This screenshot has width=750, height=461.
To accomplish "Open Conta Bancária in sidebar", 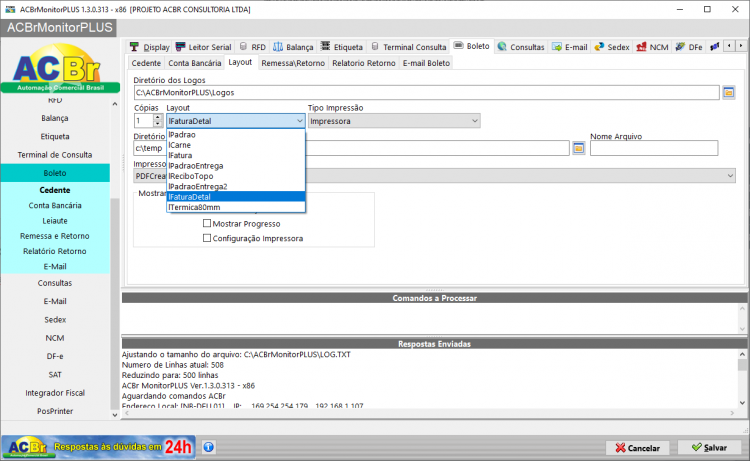I will (x=55, y=206).
